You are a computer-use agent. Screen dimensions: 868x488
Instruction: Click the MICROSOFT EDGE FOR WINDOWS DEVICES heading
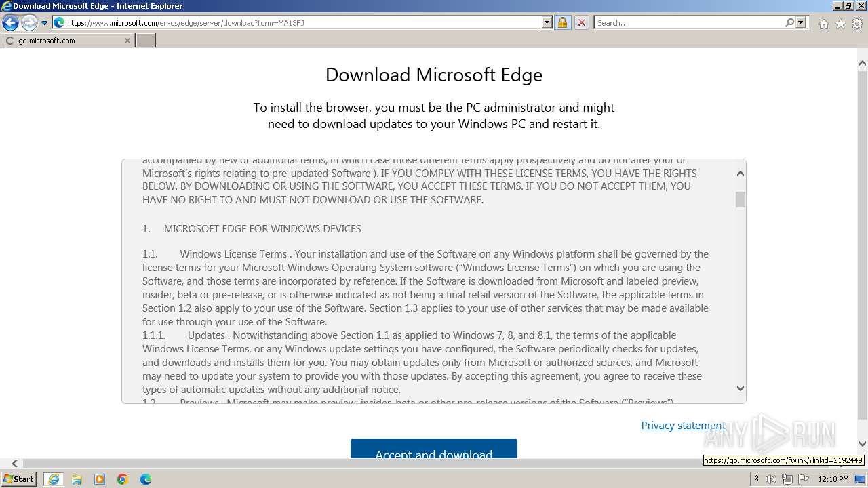pos(262,228)
